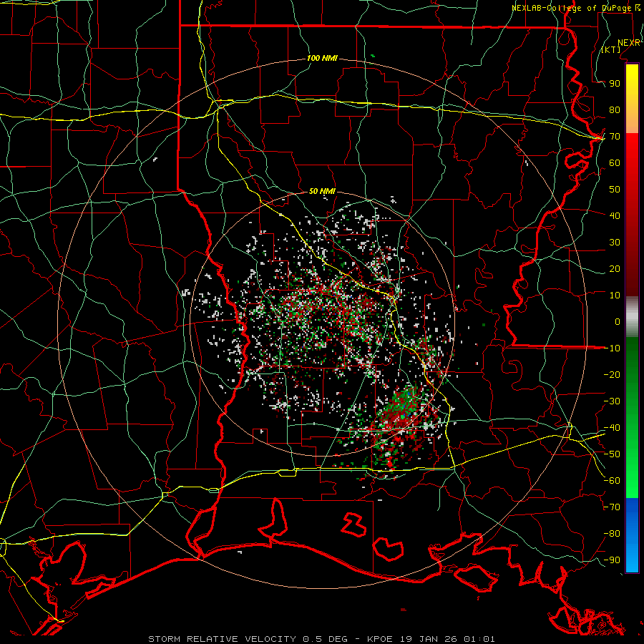Click the -40 value on velocity scale
Screen dimensions: 644x644
(x=612, y=428)
